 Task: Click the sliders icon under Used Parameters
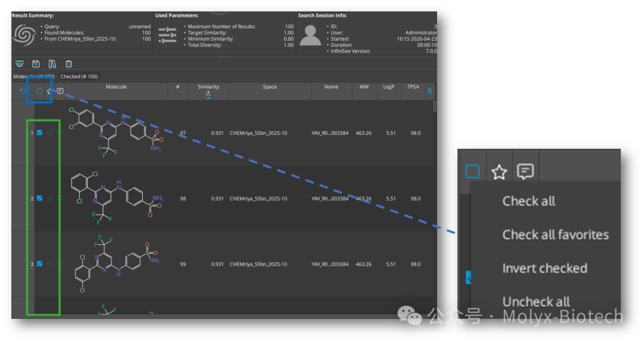point(168,35)
